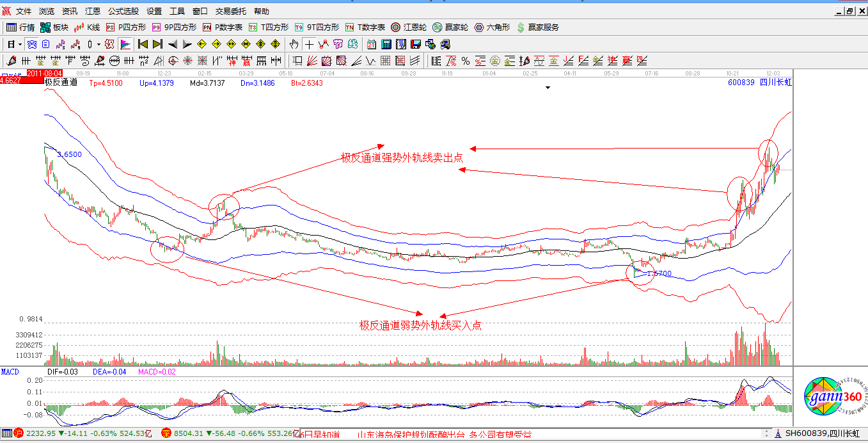Click the calendar date icon
The width and height of the screenshot is (868, 443).
(x=372, y=44)
